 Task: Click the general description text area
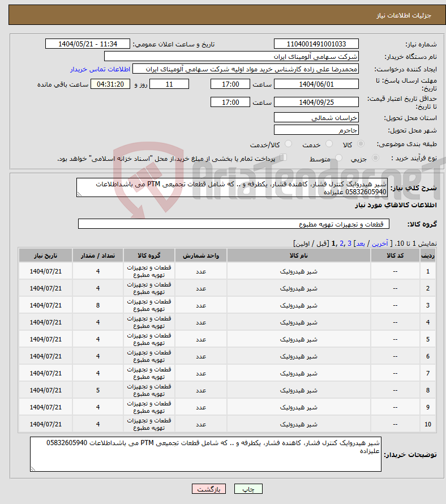(232, 187)
